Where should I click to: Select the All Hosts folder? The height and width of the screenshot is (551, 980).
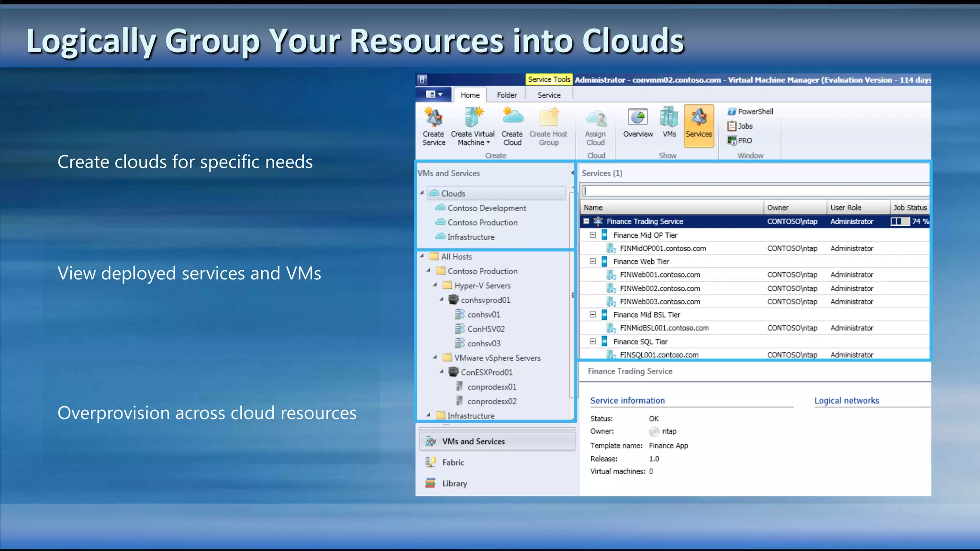click(x=451, y=256)
